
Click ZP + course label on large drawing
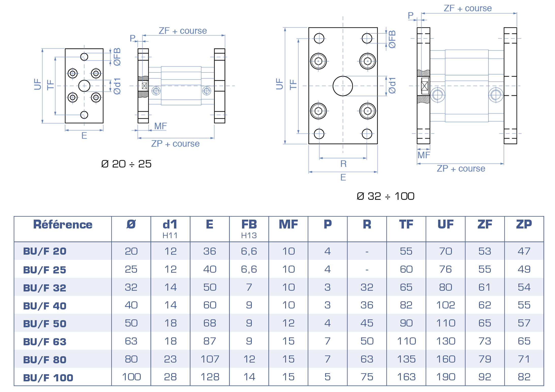point(461,169)
